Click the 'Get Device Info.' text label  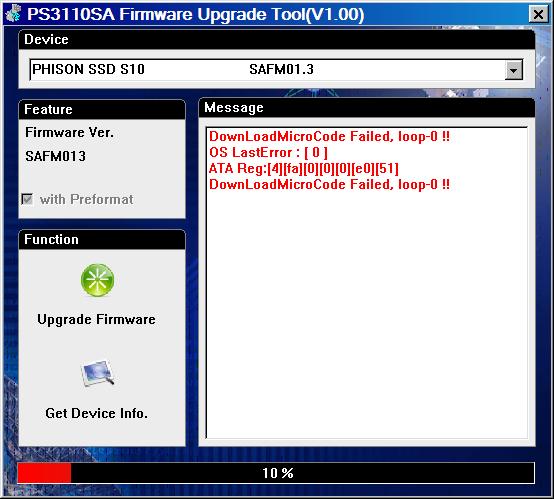click(x=96, y=413)
